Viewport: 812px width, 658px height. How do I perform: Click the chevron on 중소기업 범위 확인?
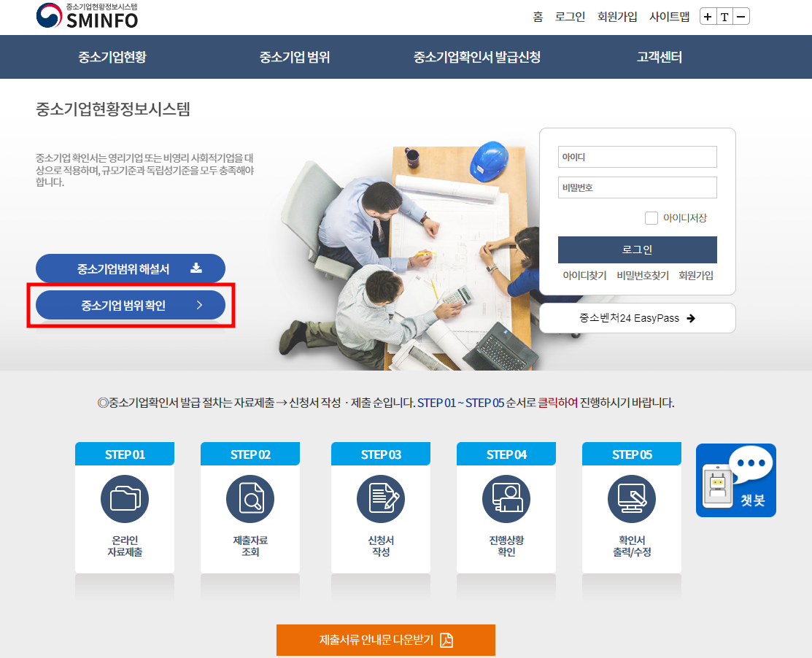199,305
